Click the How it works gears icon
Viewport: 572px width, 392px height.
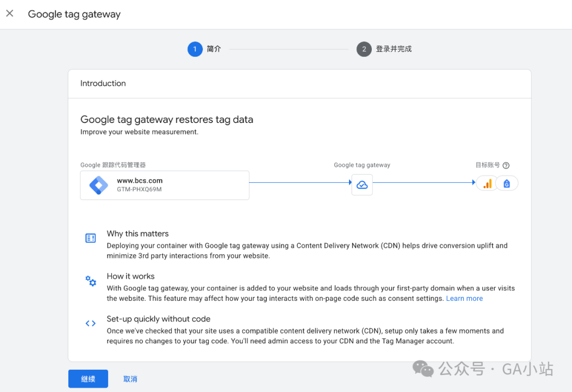click(91, 281)
